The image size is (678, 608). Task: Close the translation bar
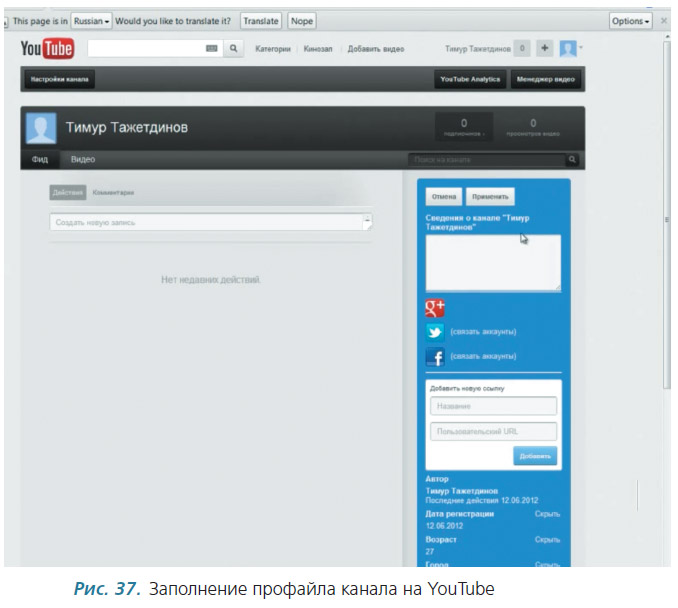click(664, 21)
